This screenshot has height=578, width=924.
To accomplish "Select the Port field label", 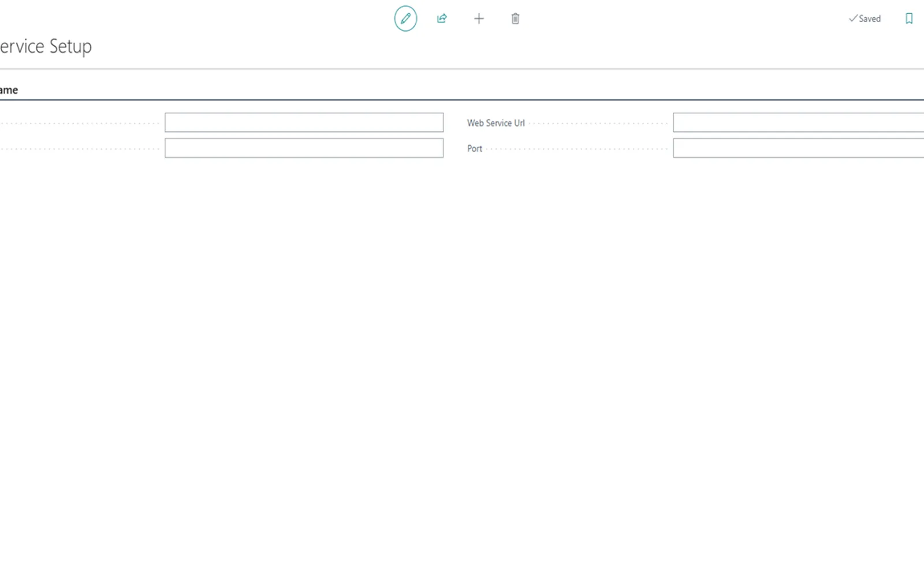I will click(x=474, y=149).
